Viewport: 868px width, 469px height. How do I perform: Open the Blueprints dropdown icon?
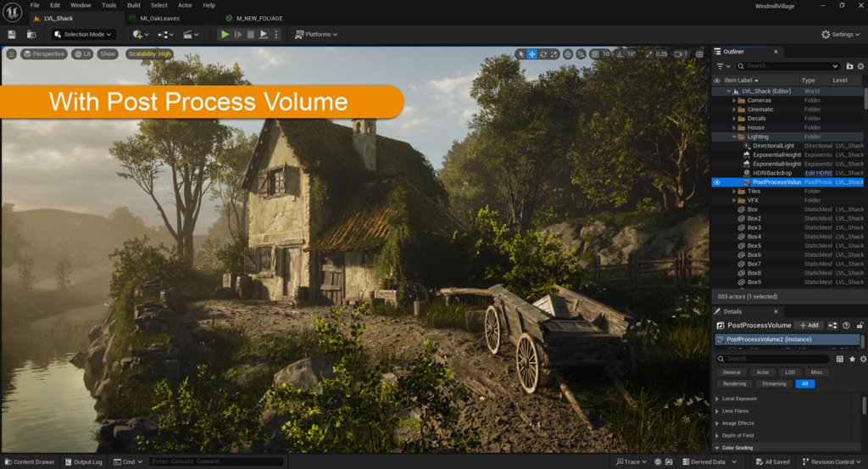pyautogui.click(x=165, y=34)
